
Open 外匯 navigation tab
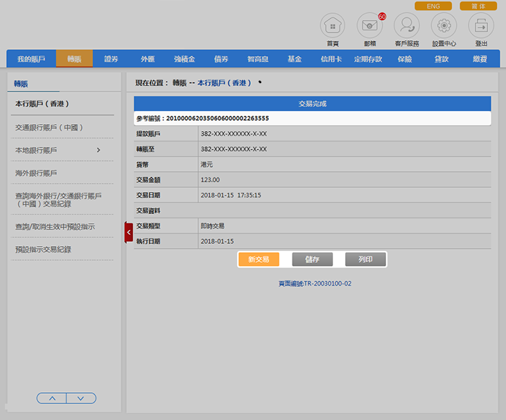pos(148,59)
